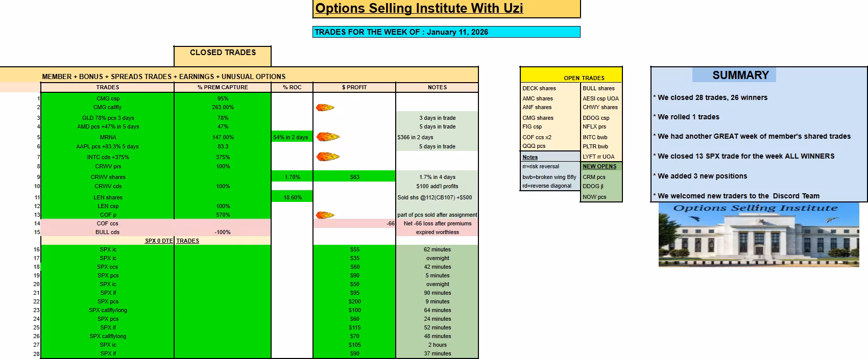868x359 pixels.
Task: Click the fire icon in CMG callfly row
Action: 325,107
